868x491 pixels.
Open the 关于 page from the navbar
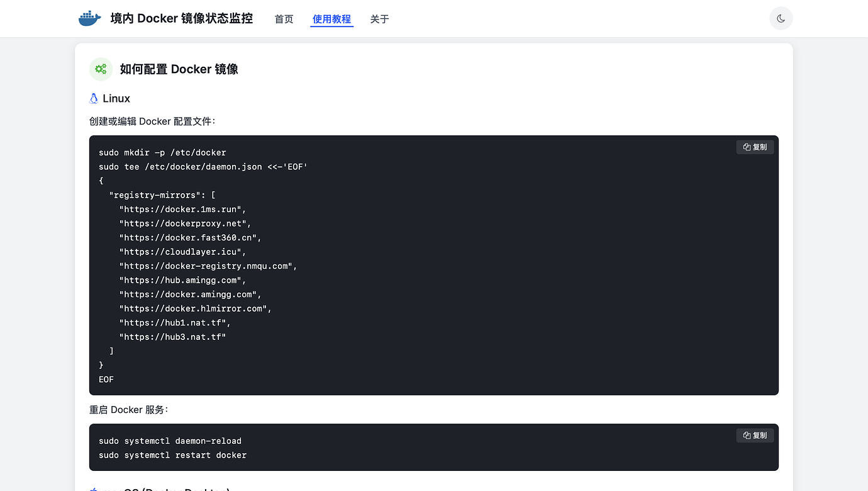379,19
